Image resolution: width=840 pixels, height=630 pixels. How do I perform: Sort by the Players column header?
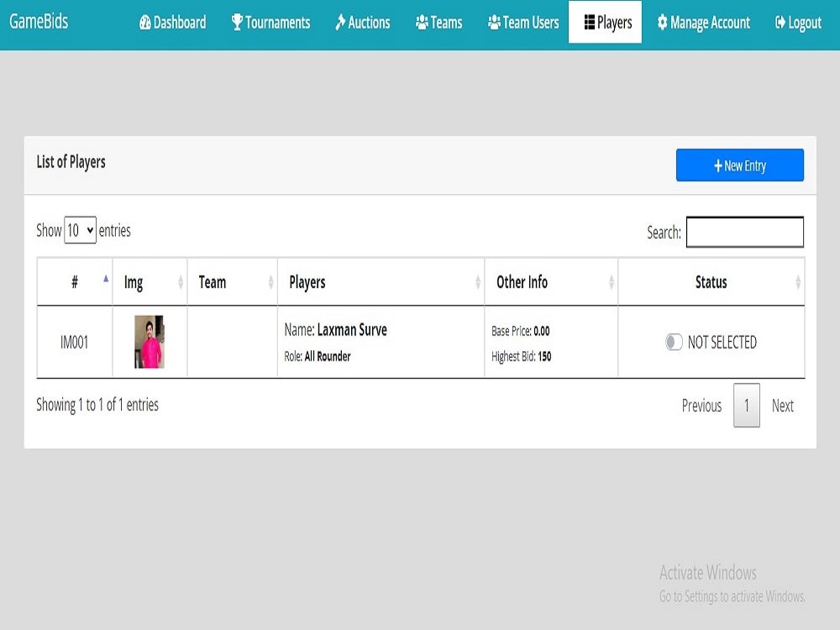[381, 281]
